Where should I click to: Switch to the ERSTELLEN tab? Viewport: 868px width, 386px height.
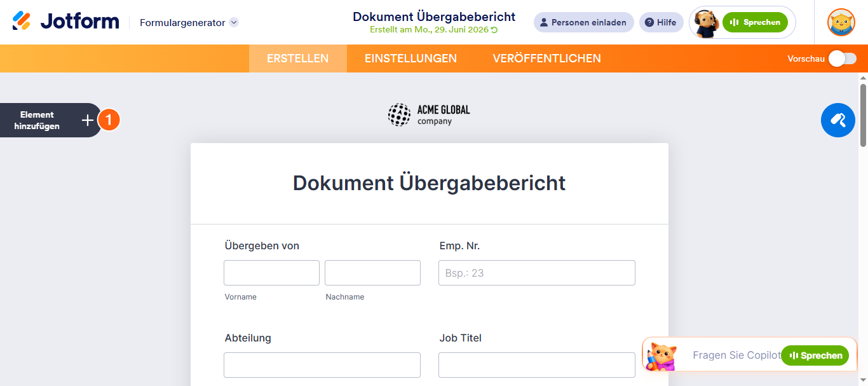pyautogui.click(x=297, y=59)
